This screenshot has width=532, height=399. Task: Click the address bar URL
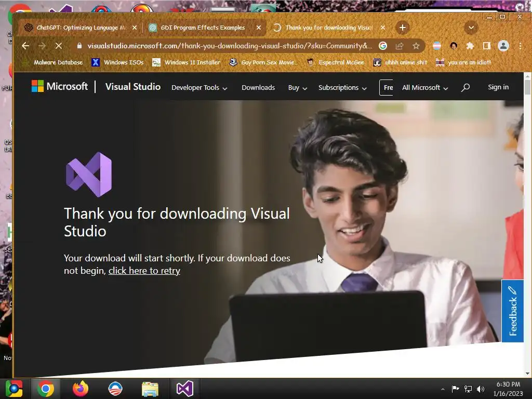[x=229, y=46]
